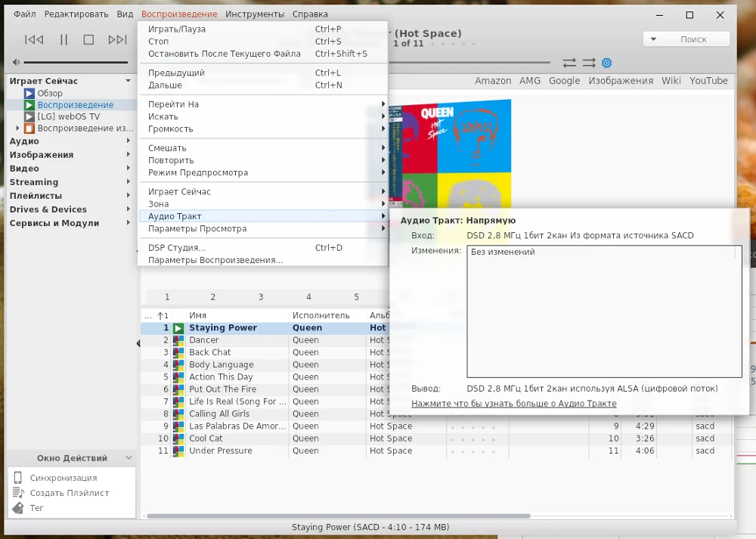
Task: Collapse the Играет Сейчас section arrow
Action: (x=128, y=81)
